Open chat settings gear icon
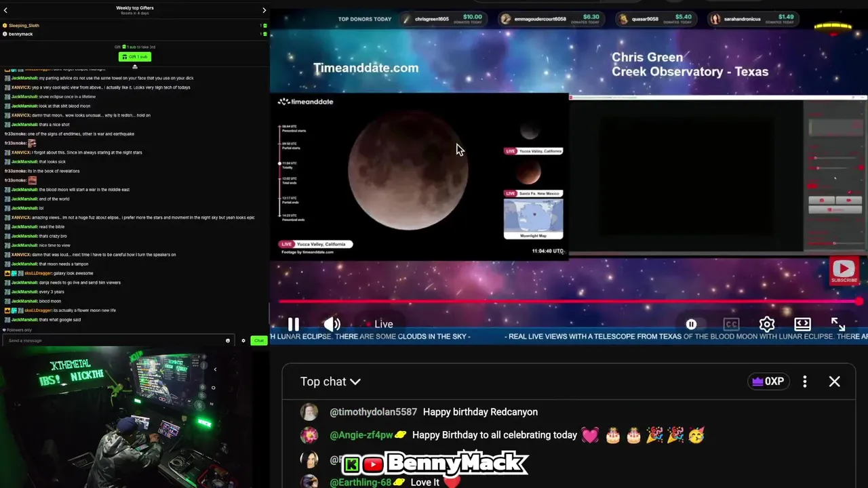The image size is (868, 488). (x=243, y=340)
